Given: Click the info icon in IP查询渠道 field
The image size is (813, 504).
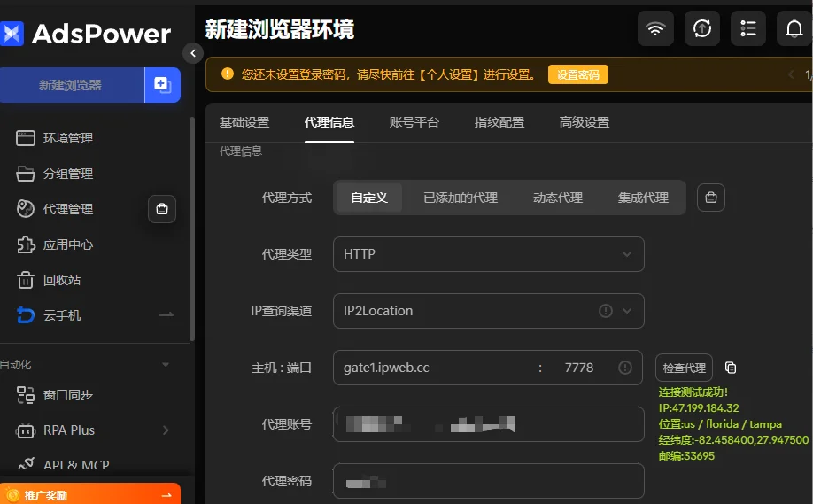Looking at the screenshot, I should (606, 311).
